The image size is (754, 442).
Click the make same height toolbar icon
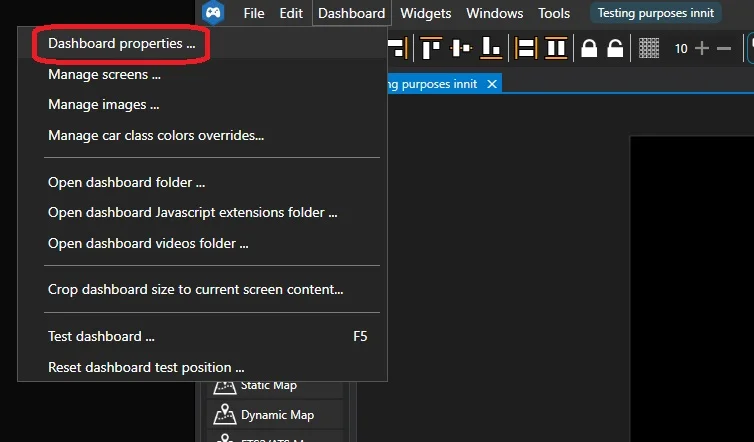(556, 48)
